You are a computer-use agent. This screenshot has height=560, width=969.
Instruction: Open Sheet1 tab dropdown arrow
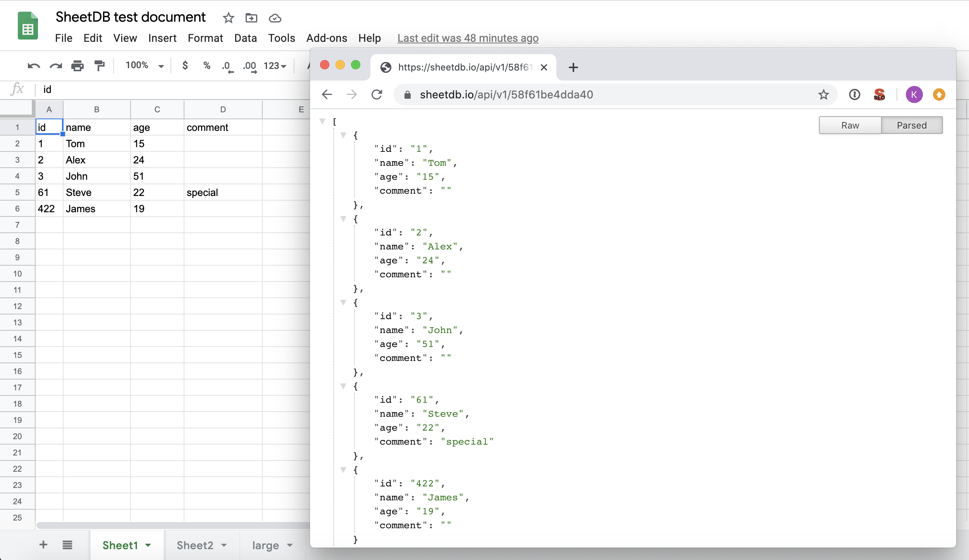(148, 545)
